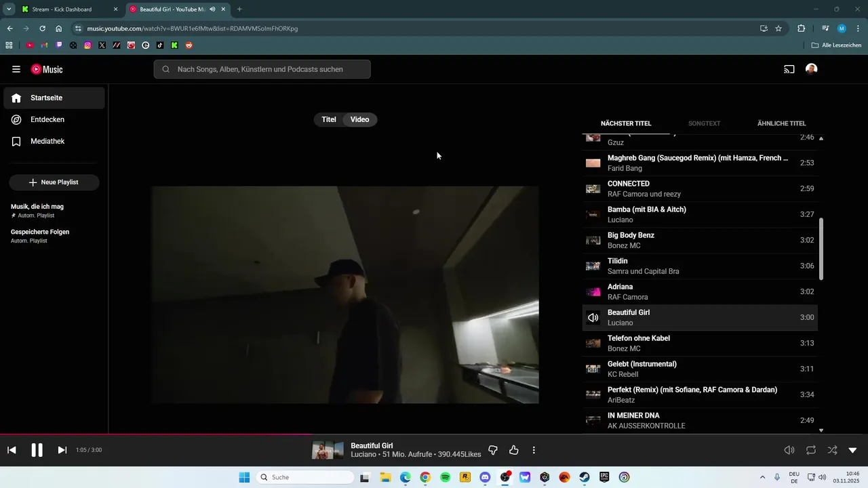Open the YouTube bookmark
The width and height of the screenshot is (868, 488).
click(x=30, y=45)
